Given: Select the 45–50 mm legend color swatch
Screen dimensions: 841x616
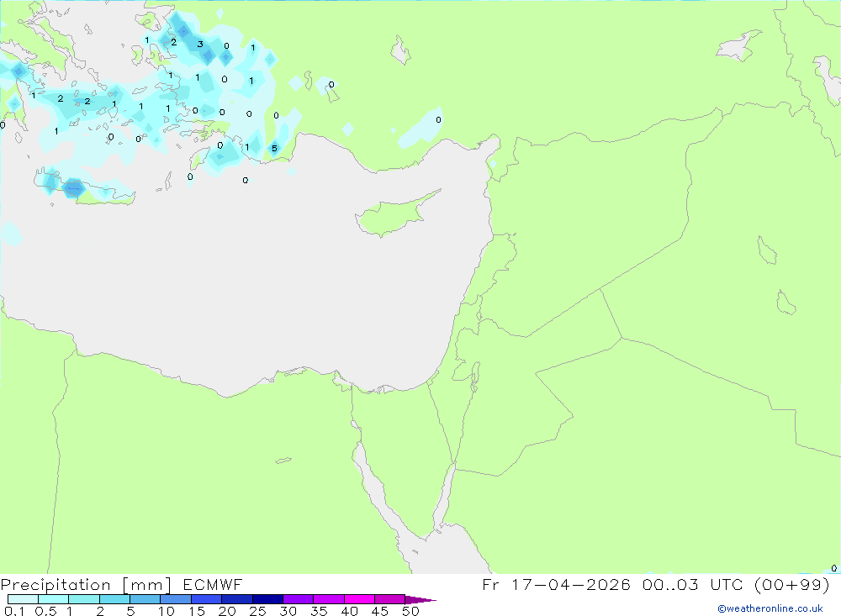Looking at the screenshot, I should point(389,599).
